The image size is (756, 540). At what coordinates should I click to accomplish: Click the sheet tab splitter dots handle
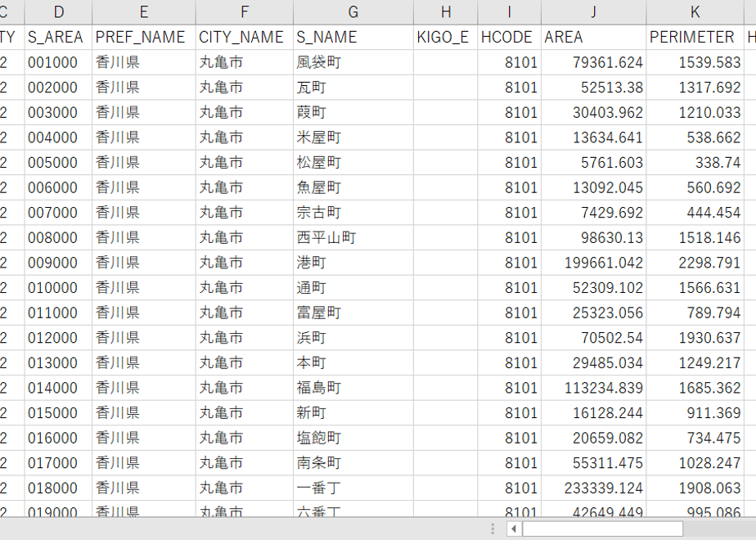[x=493, y=529]
